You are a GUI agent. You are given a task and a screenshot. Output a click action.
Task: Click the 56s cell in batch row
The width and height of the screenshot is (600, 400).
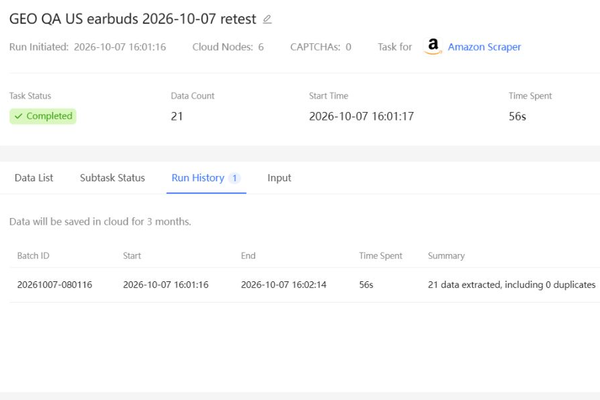(x=366, y=285)
